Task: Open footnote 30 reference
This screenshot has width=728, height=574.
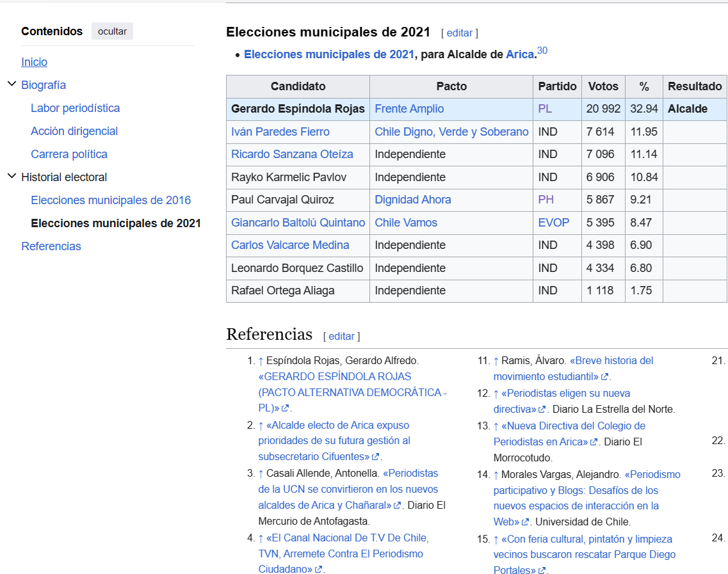Action: (542, 51)
